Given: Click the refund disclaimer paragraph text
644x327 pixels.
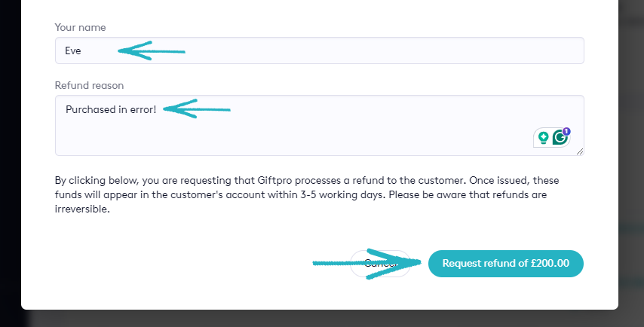Looking at the screenshot, I should [x=302, y=195].
